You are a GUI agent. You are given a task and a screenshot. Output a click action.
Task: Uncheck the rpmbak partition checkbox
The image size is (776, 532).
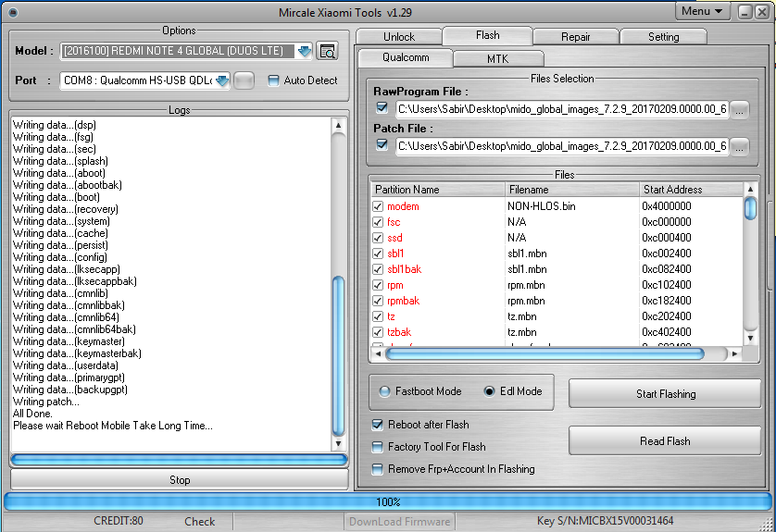(378, 301)
